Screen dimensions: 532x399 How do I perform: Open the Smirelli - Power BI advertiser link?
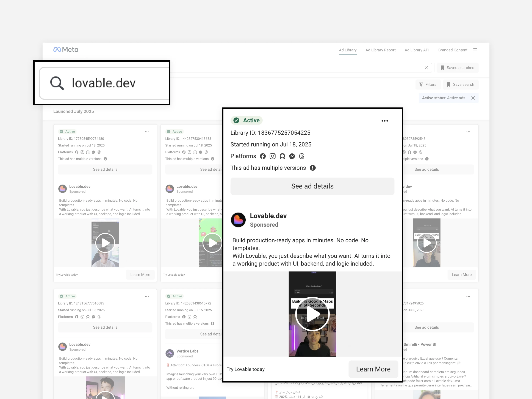[x=420, y=344]
